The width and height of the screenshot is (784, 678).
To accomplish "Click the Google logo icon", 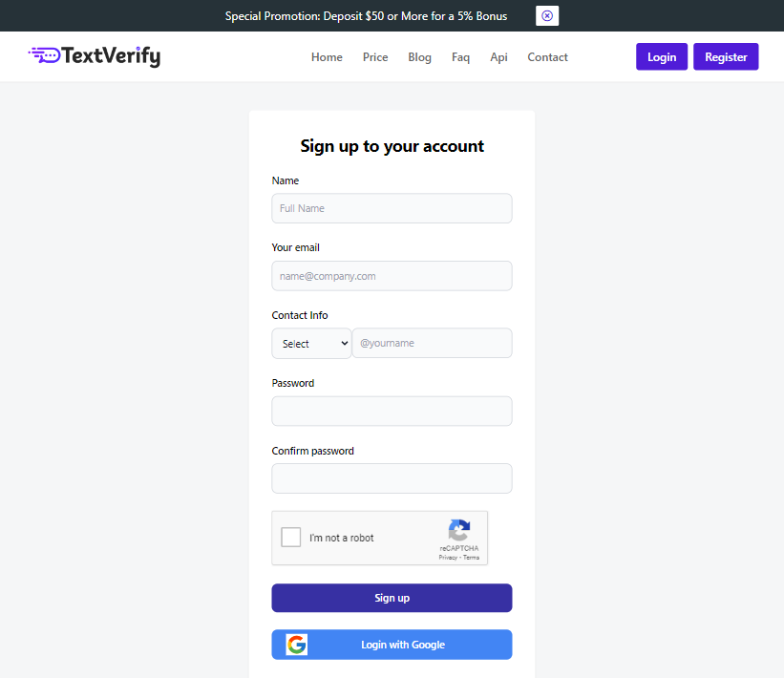I will click(297, 645).
